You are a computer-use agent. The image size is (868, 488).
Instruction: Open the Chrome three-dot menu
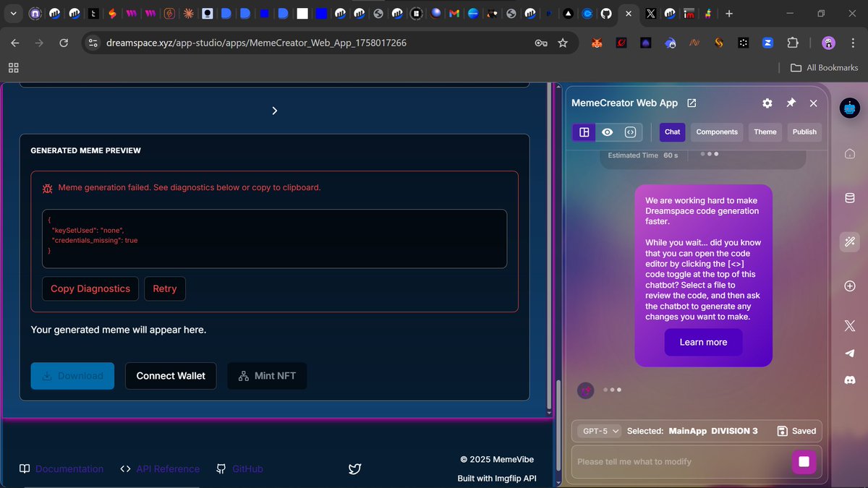click(x=853, y=43)
